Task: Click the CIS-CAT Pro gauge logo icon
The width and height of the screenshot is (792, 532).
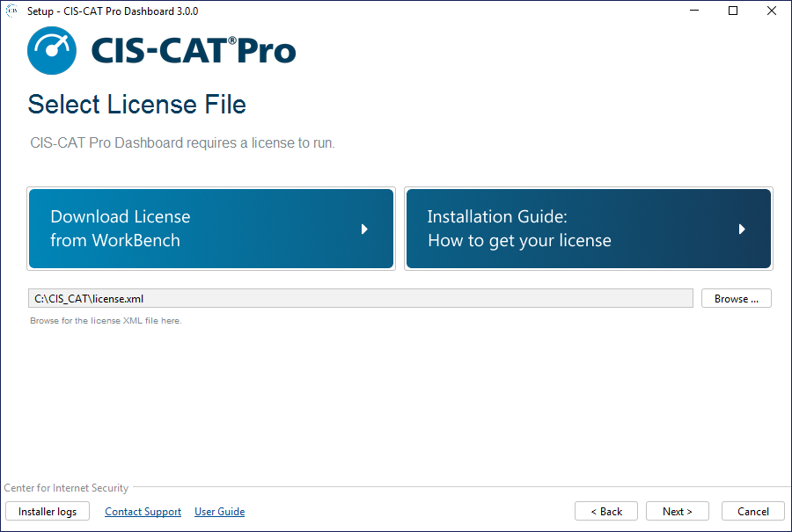Action: click(52, 50)
